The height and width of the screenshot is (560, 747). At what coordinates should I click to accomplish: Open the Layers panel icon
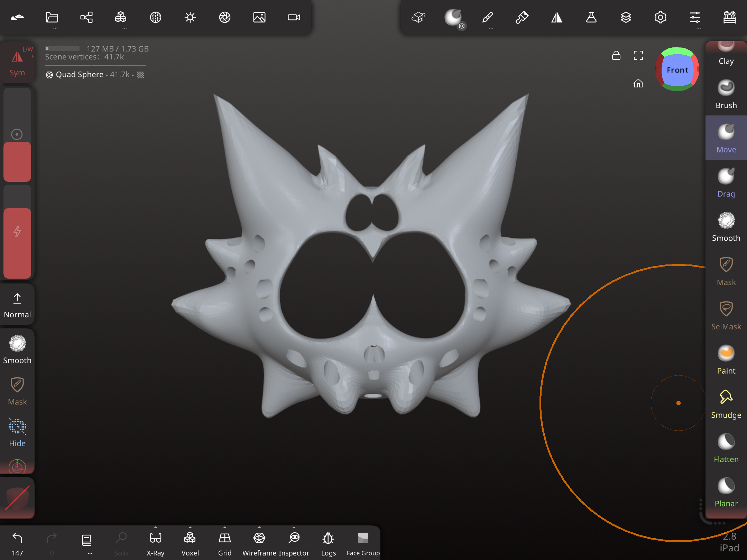(626, 17)
